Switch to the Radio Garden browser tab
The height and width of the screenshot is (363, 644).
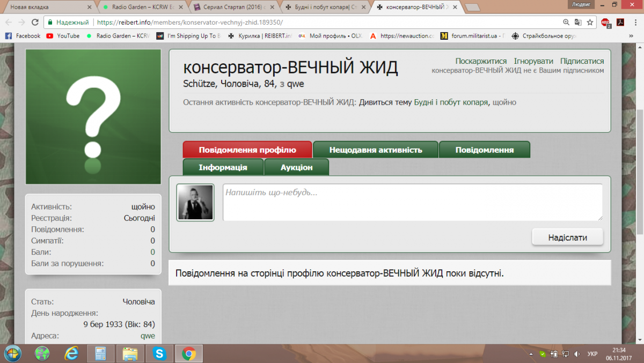click(142, 7)
